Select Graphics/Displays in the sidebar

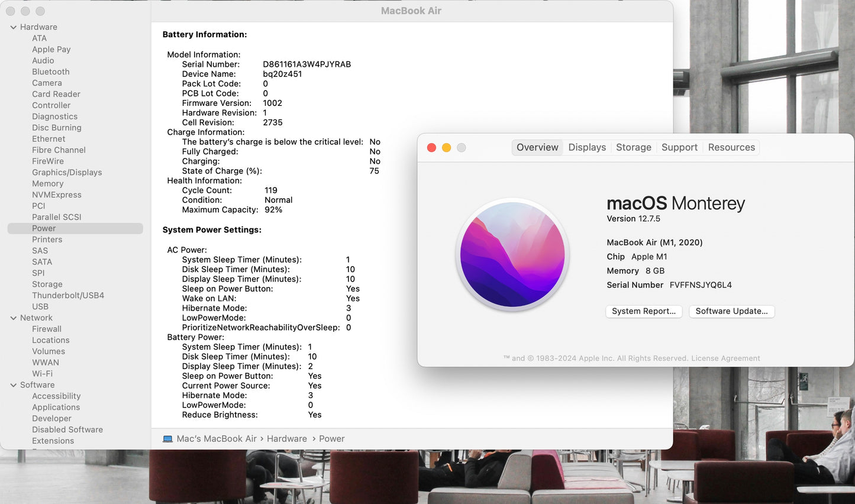67,172
